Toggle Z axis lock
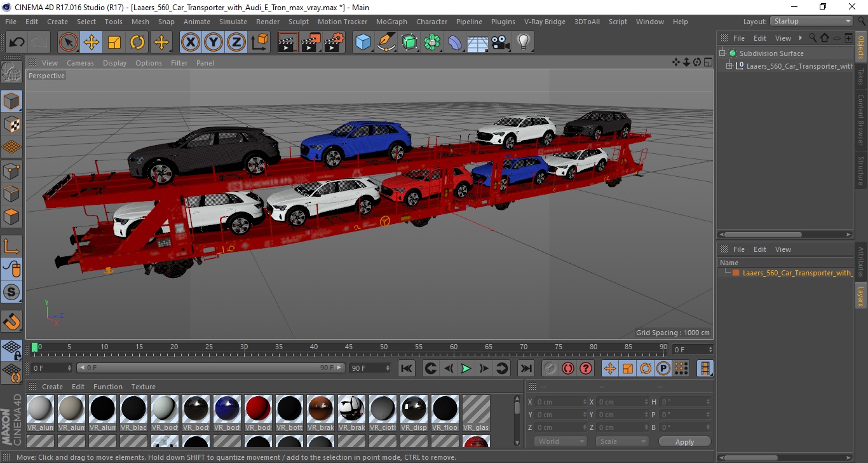 236,43
